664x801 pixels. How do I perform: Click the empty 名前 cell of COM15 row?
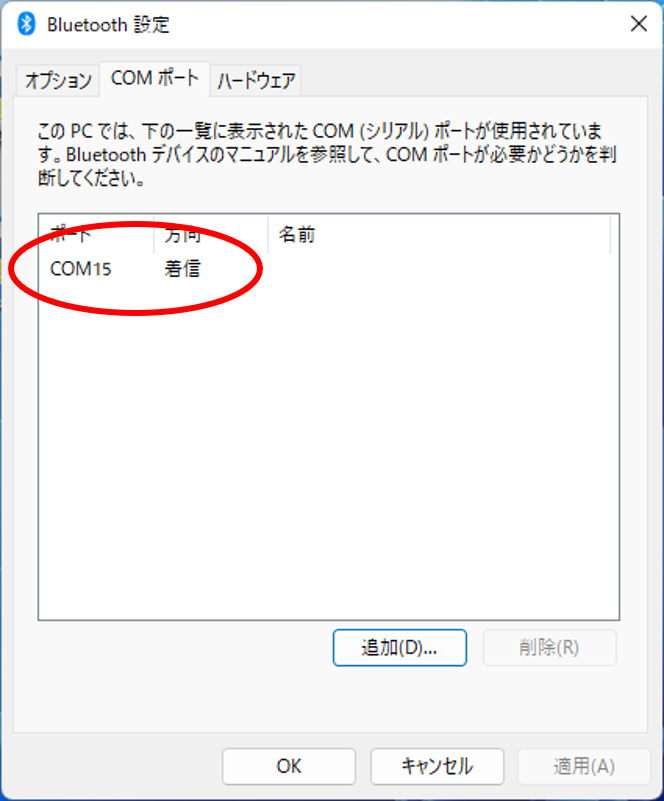[x=439, y=269]
